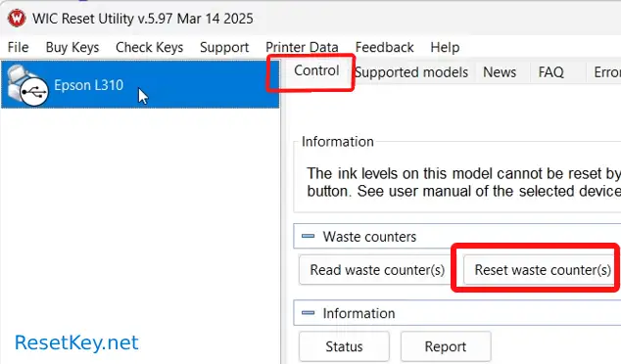This screenshot has height=364, width=621.
Task: Click the Status button
Action: 344,346
